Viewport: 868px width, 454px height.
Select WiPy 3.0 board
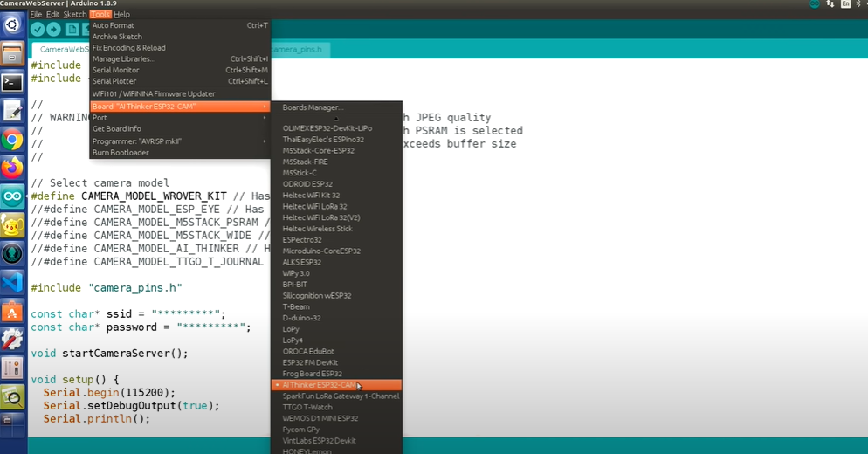click(x=336, y=273)
